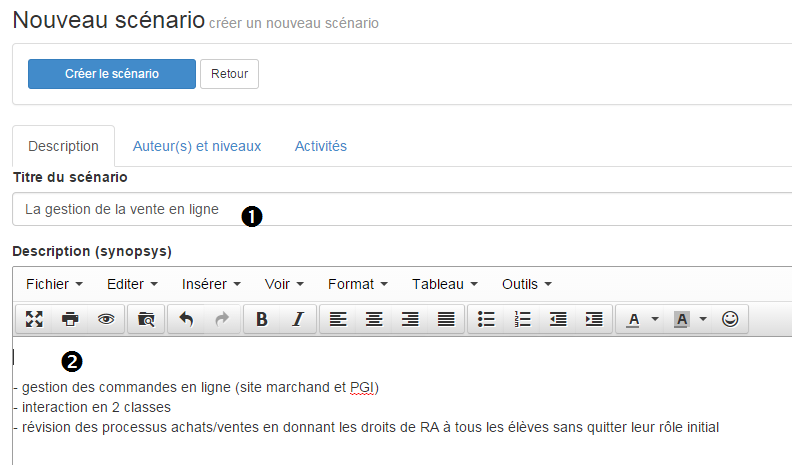Center align the text
Screen dimensions: 792x465
pos(374,319)
